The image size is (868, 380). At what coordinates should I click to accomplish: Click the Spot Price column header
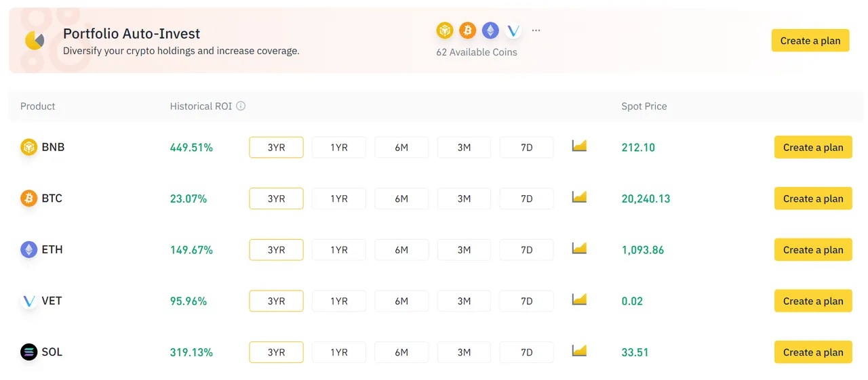pyautogui.click(x=644, y=106)
